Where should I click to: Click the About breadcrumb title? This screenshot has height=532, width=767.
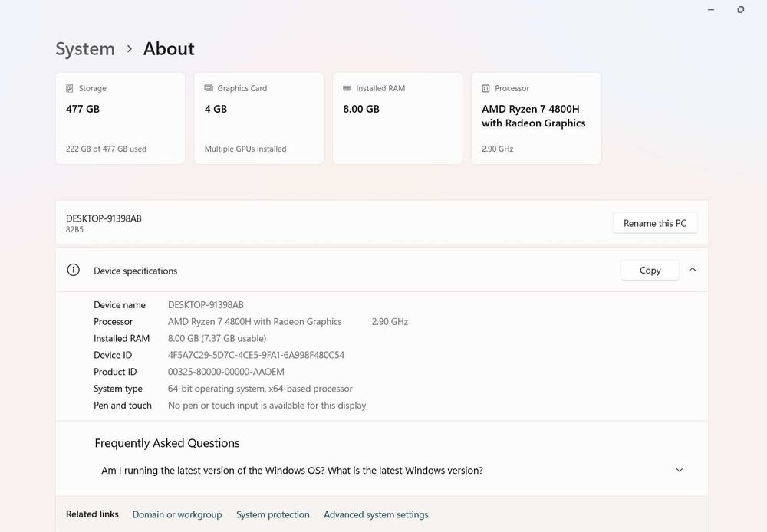169,49
